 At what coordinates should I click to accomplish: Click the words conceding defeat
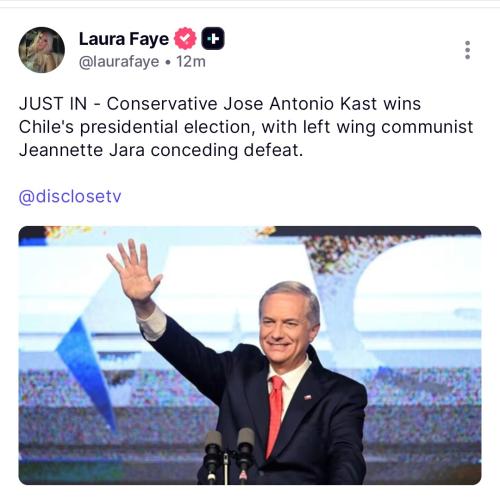227,150
